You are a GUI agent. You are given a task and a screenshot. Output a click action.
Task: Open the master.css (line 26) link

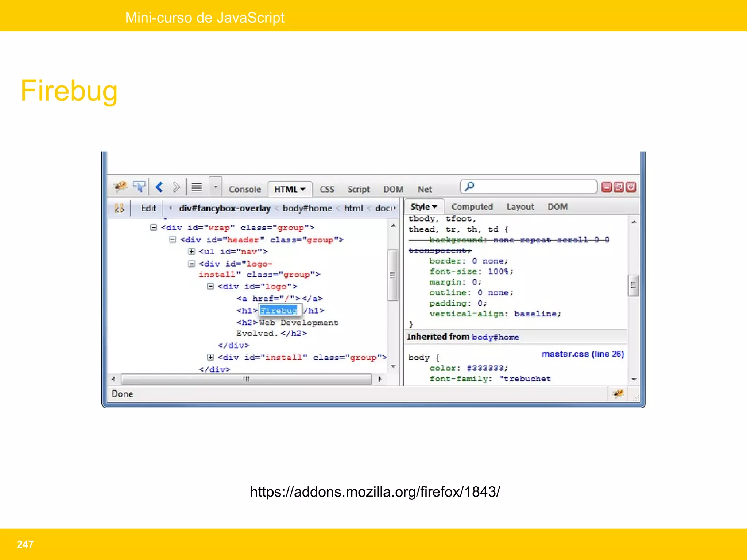[582, 354]
